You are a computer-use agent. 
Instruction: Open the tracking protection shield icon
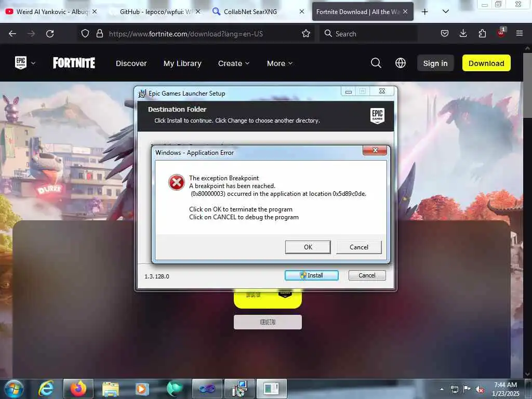click(x=85, y=34)
